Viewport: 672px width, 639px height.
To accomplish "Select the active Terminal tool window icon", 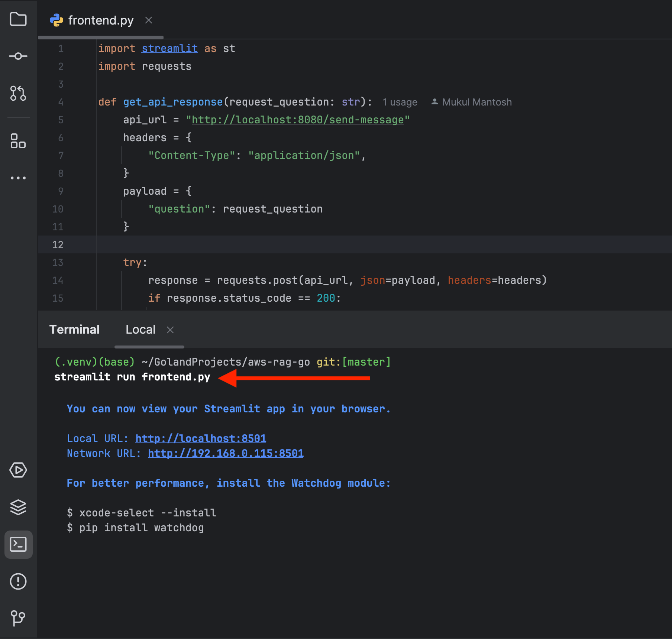I will coord(18,545).
